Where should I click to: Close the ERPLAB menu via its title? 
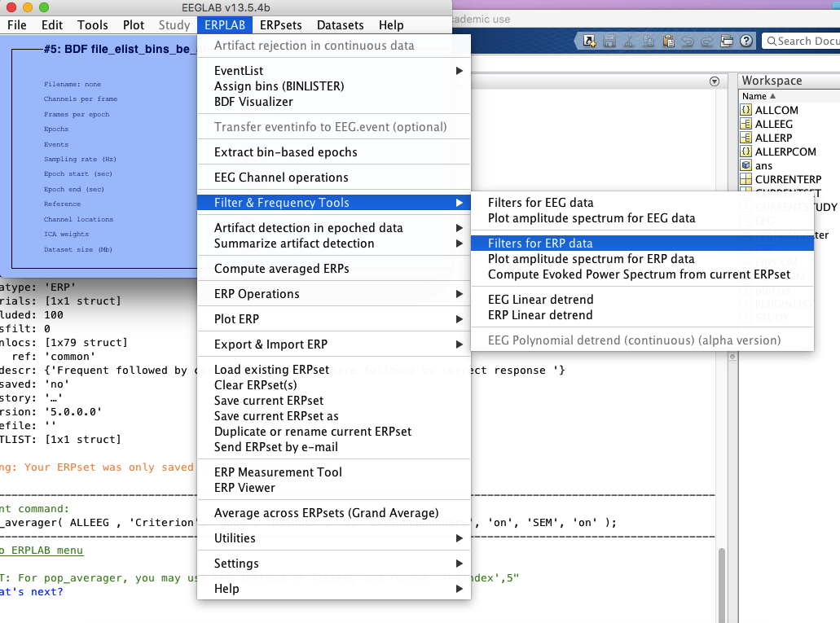pyautogui.click(x=225, y=25)
